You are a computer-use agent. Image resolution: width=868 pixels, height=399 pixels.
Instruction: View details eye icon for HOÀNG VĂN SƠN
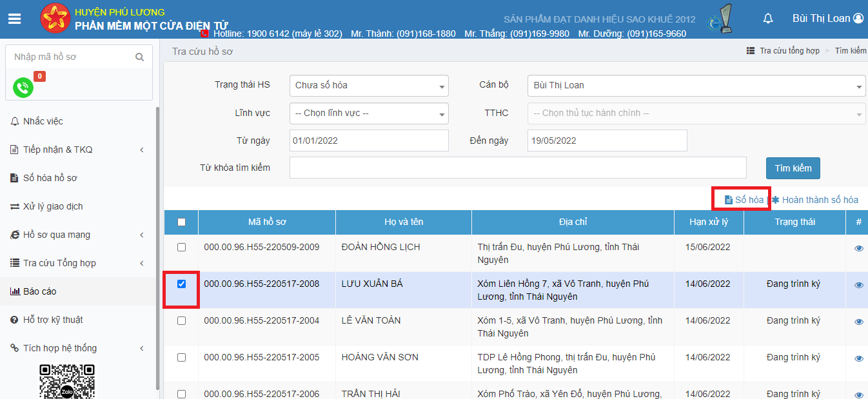coord(858,358)
